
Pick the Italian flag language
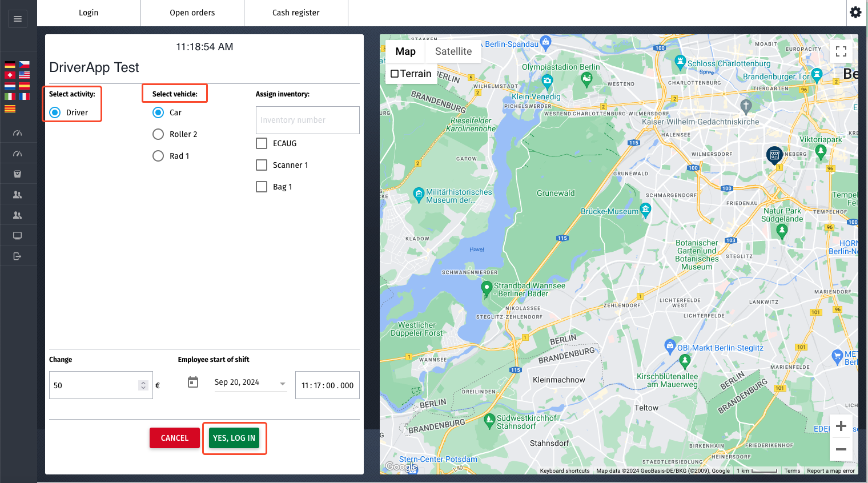pyautogui.click(x=10, y=96)
